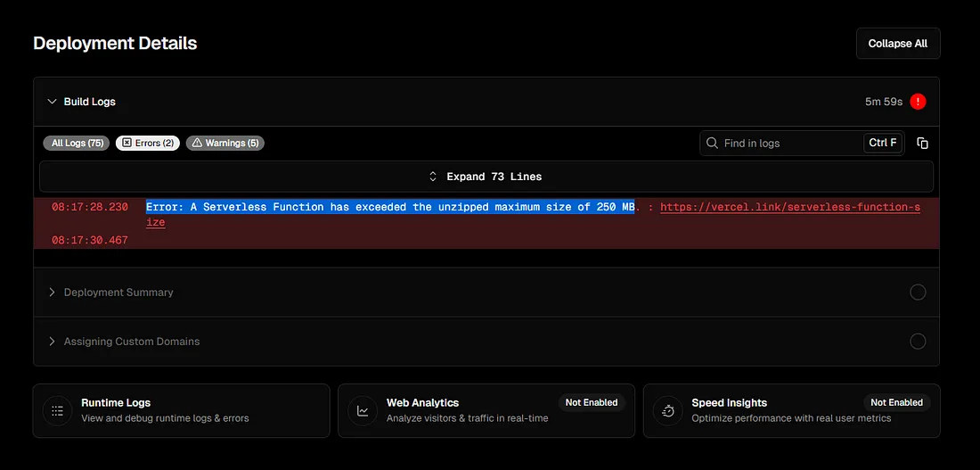The image size is (980, 470).
Task: Copy logs using the clipboard icon
Action: [x=922, y=144]
